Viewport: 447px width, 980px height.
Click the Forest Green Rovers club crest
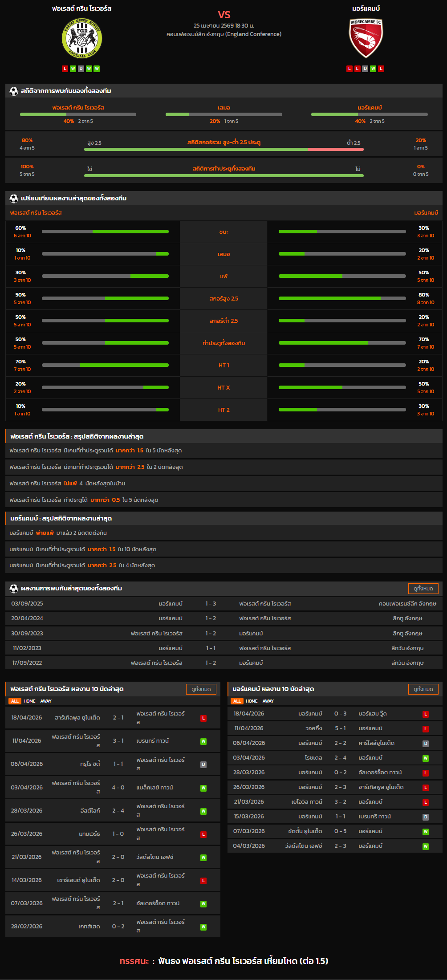(x=81, y=39)
